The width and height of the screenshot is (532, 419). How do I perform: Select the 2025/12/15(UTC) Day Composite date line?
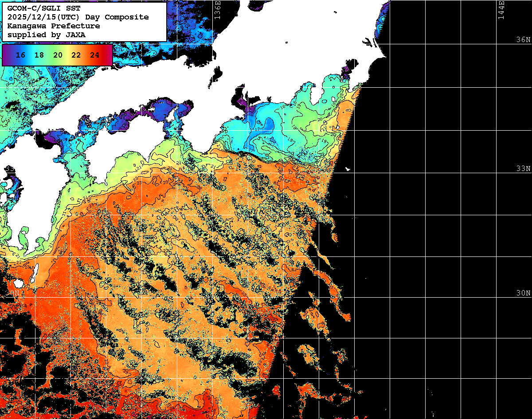(x=78, y=17)
